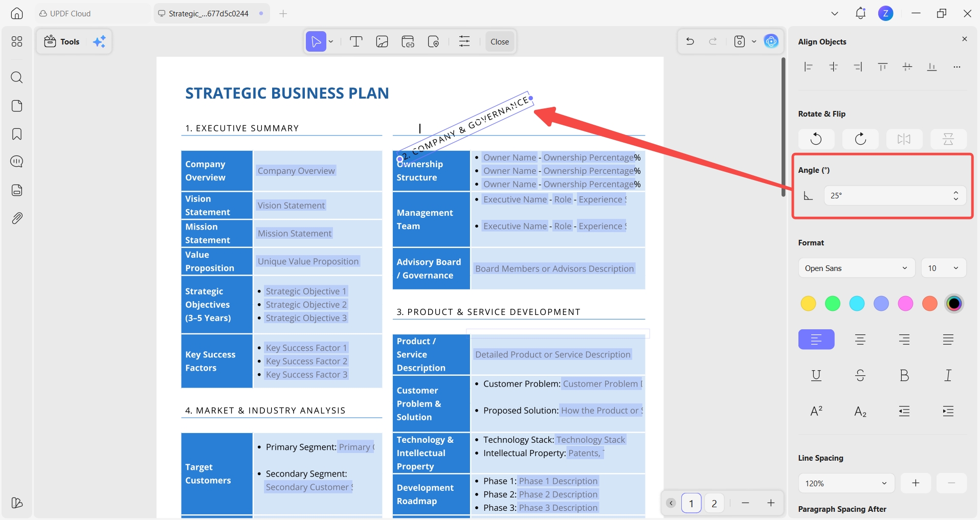Save the document with the save icon
This screenshot has width=980, height=520.
tap(740, 41)
